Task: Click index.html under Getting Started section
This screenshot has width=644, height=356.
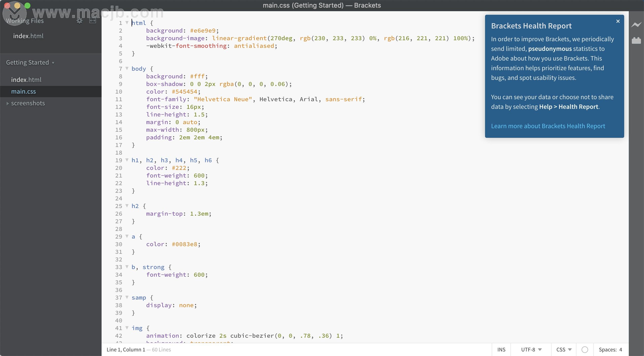Action: tap(26, 79)
